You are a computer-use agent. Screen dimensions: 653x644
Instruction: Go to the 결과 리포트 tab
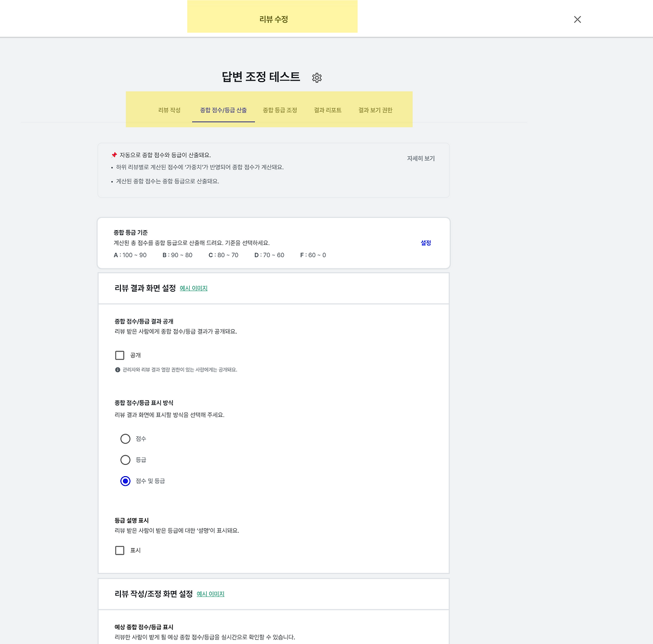tap(328, 110)
